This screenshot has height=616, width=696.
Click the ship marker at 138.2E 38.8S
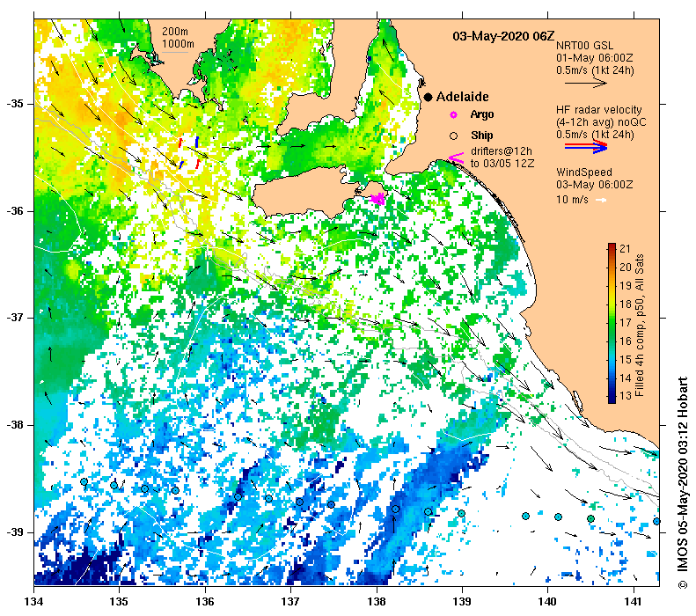pos(395,509)
